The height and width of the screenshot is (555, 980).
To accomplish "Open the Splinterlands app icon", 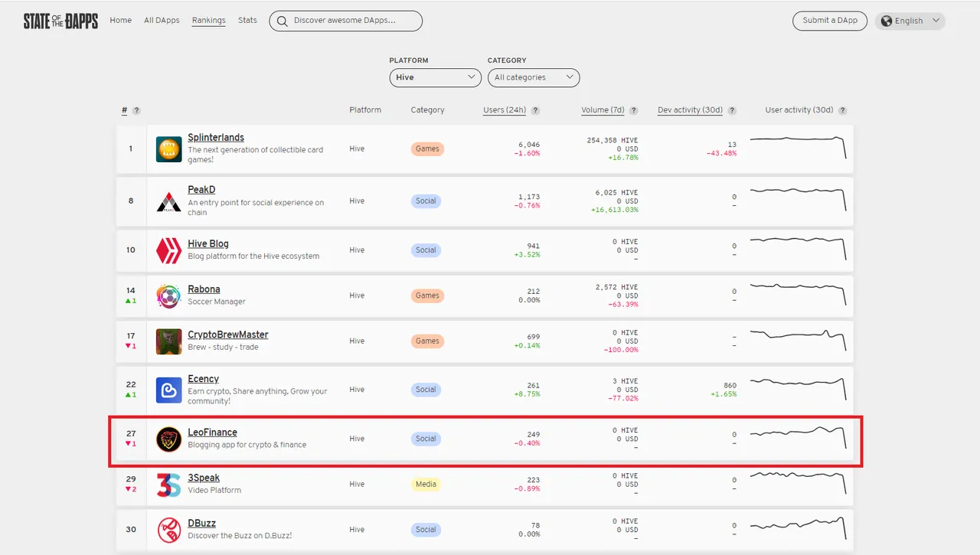I will tap(168, 149).
